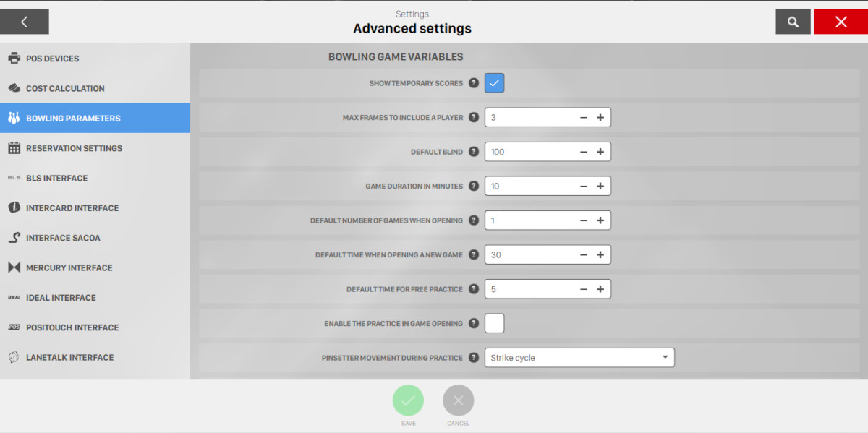Open Pinsetter Movement Strike cycle dropdown

[579, 358]
